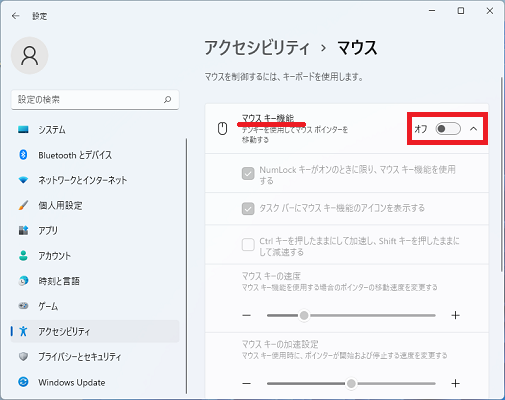Image resolution: width=505 pixels, height=400 pixels.
Task: Click the Bluetooth icon in sidebar
Action: tap(23, 155)
